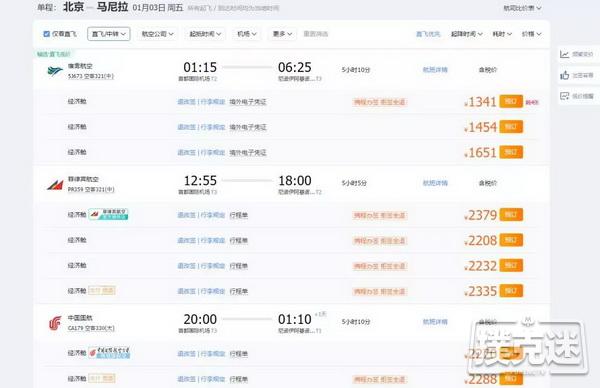The image size is (600, 388).
Task: Book the ¥1651 economy fare
Action: coord(511,152)
